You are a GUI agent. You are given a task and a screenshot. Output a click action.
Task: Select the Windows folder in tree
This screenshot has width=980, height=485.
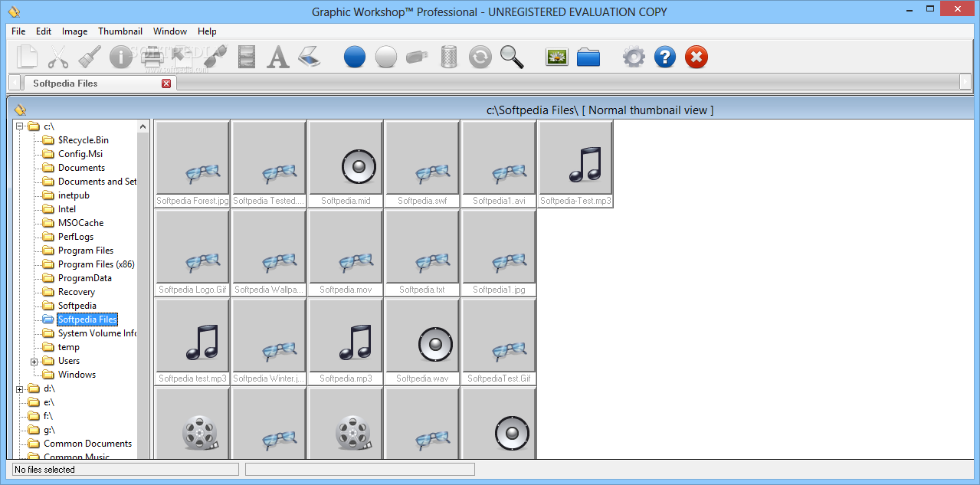[x=77, y=375]
